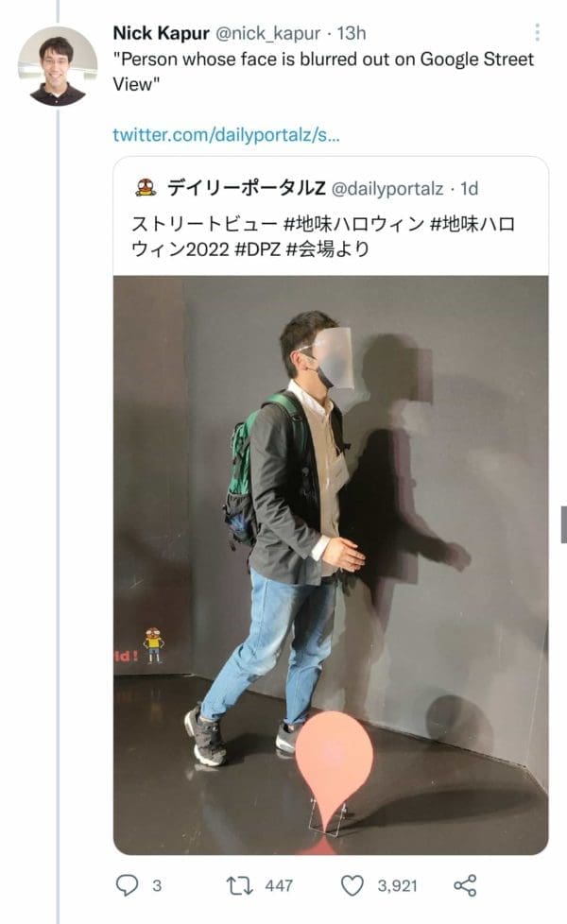Click the 447 retweet count
This screenshot has width=567, height=924.
[279, 885]
